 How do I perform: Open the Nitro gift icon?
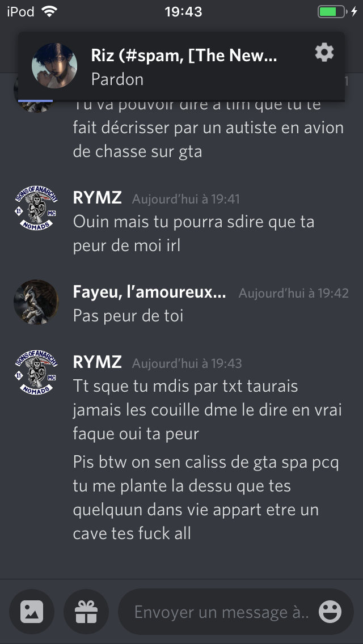86,612
